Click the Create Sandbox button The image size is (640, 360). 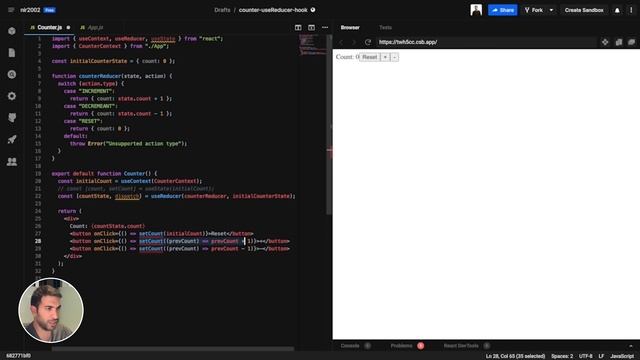point(584,10)
